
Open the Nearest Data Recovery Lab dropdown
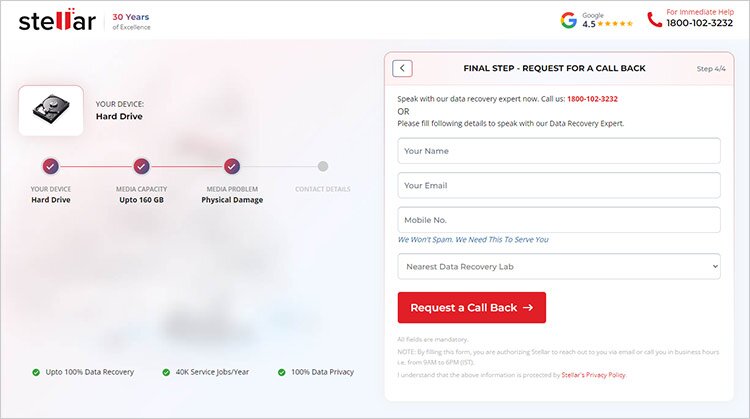pos(559,266)
